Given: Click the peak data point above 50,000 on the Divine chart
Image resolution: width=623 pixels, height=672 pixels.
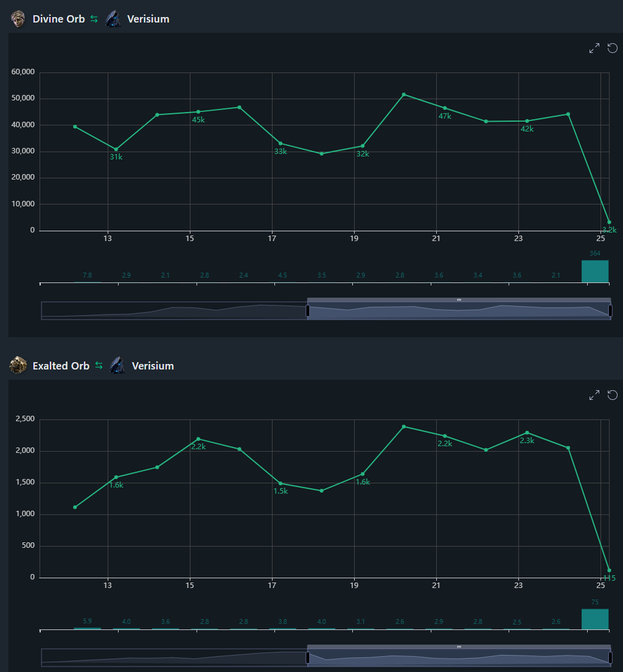Looking at the screenshot, I should [x=403, y=95].
